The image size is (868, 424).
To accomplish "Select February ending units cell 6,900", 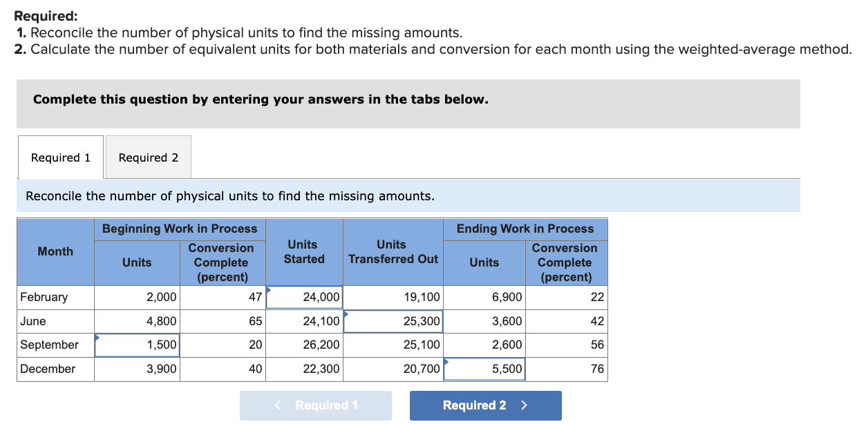I will pos(484,297).
